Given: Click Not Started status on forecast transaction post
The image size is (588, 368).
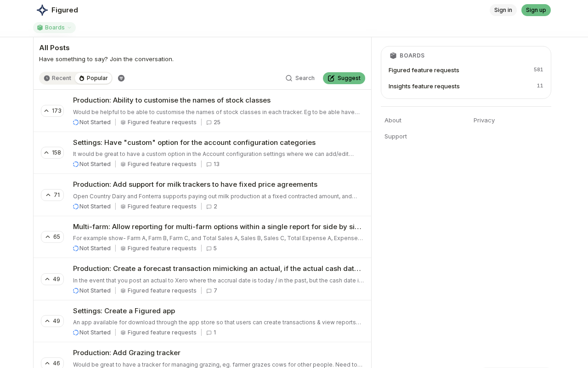Looking at the screenshot, I should coord(92,291).
